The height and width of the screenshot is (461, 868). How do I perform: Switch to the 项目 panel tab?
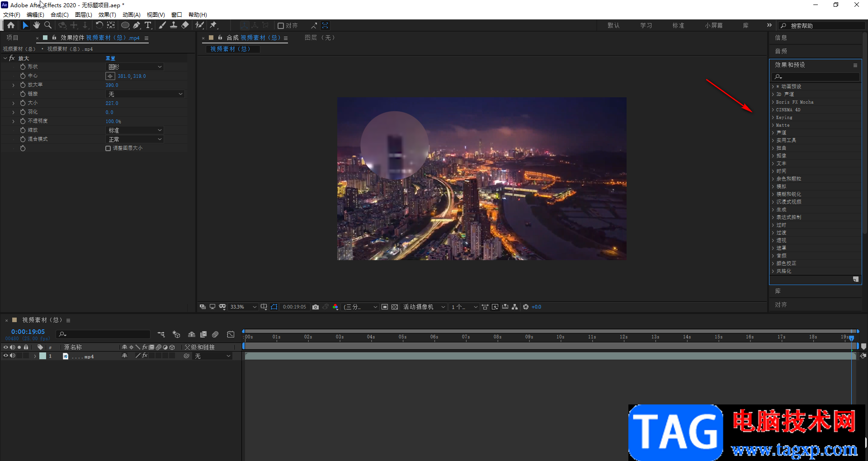click(12, 38)
